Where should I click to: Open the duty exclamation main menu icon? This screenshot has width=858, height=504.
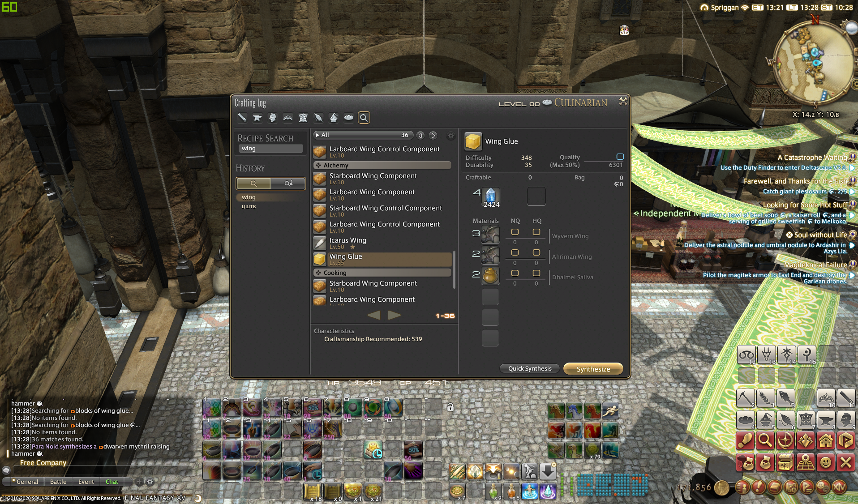click(x=758, y=487)
